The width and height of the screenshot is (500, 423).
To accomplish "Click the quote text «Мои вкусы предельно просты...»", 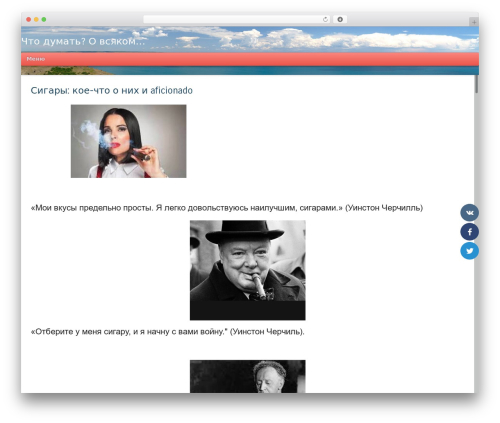I will tap(227, 208).
